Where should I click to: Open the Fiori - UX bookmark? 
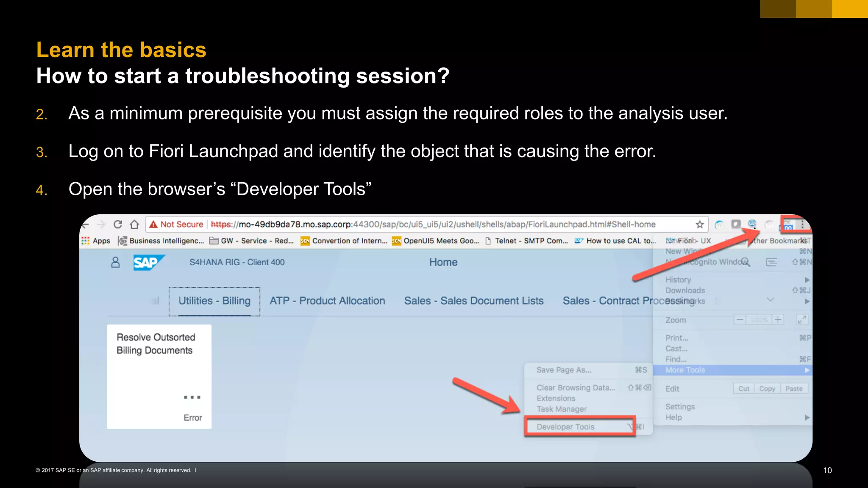click(x=689, y=241)
